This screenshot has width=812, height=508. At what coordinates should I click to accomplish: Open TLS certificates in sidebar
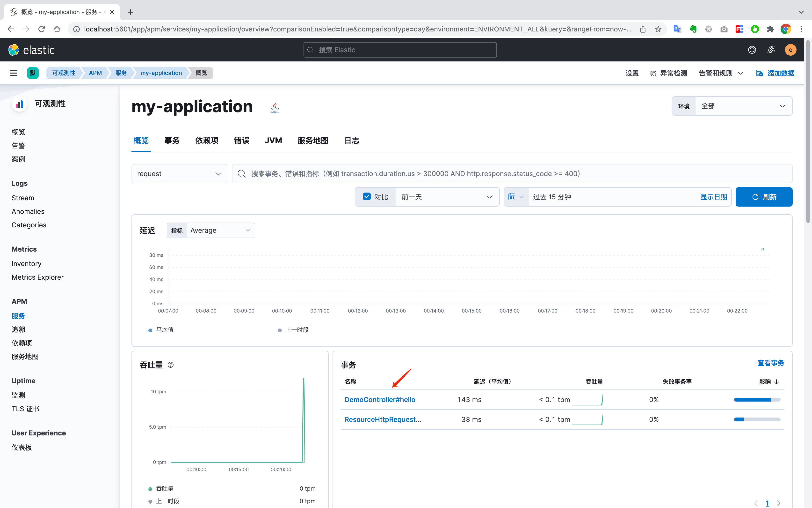pos(25,409)
